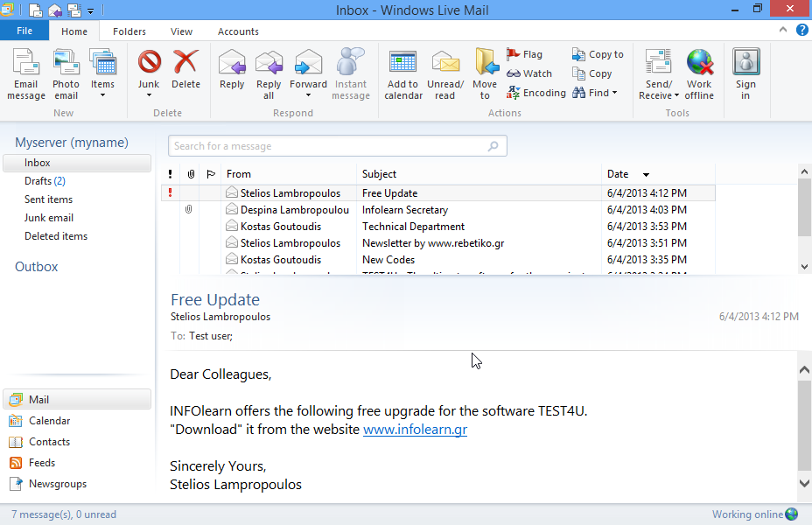Mark message with Unread/read button
Screen dimensions: 812x525
[444, 74]
